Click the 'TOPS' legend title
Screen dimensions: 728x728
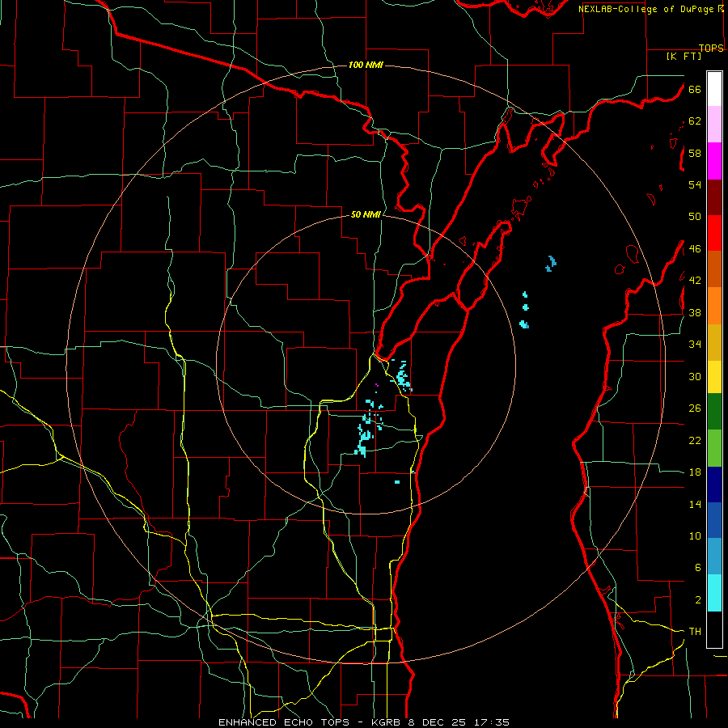[711, 49]
